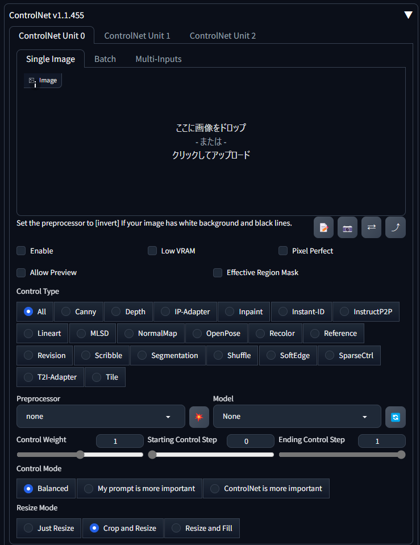Select the Instant-ID control type

click(x=301, y=312)
